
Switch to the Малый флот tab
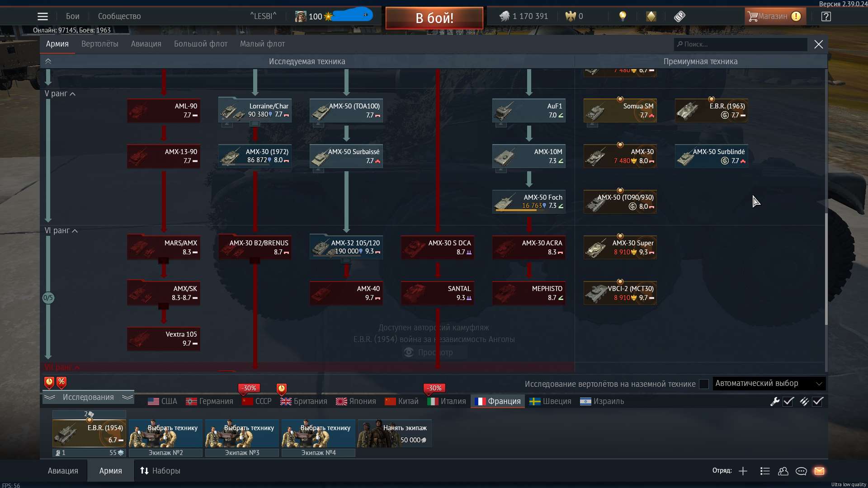[x=262, y=44]
